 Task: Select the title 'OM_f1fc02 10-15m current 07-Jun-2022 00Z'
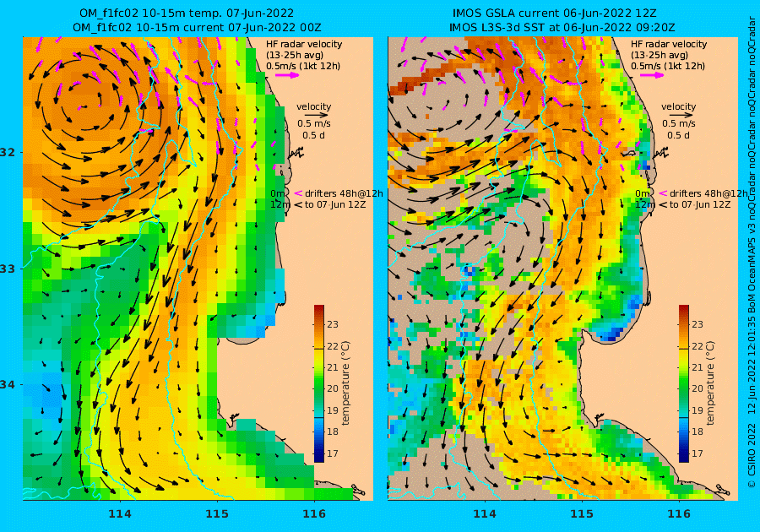coord(197,28)
